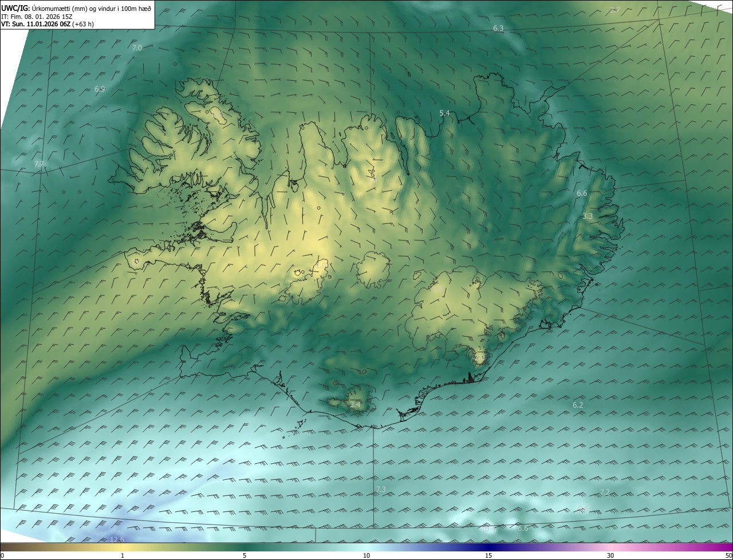Pick the dark navy band of the color scale
This screenshot has height=560, width=733.
tap(488, 547)
